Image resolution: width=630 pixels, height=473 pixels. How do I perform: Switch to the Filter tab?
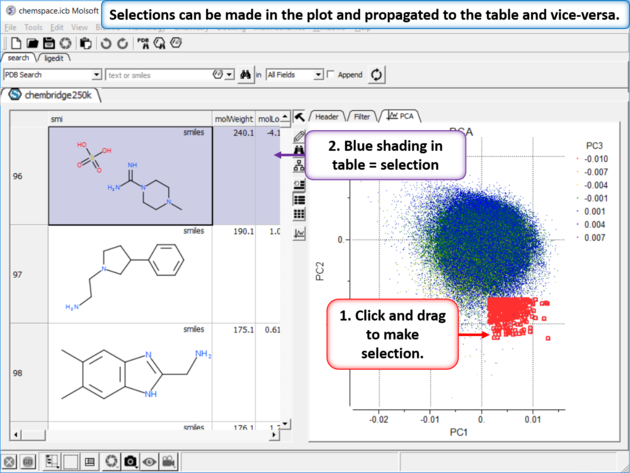362,117
